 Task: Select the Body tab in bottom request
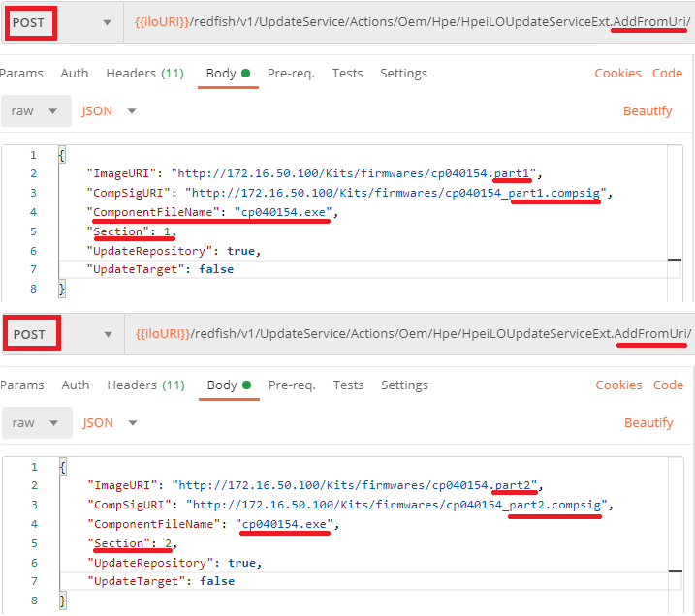[222, 385]
